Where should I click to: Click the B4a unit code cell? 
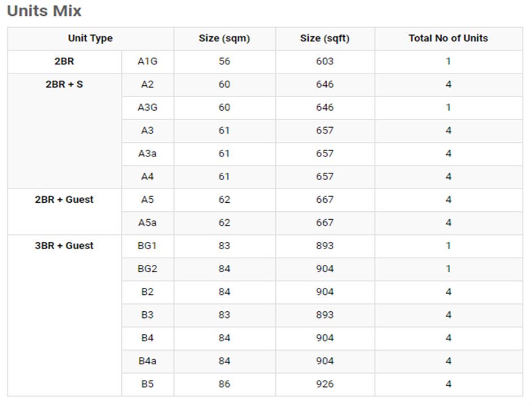[147, 361]
